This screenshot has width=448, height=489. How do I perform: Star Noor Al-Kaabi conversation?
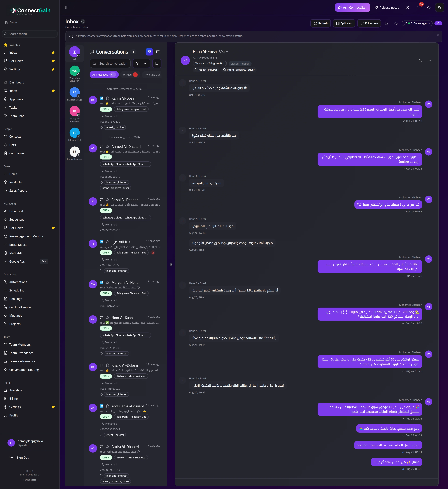[107, 317]
